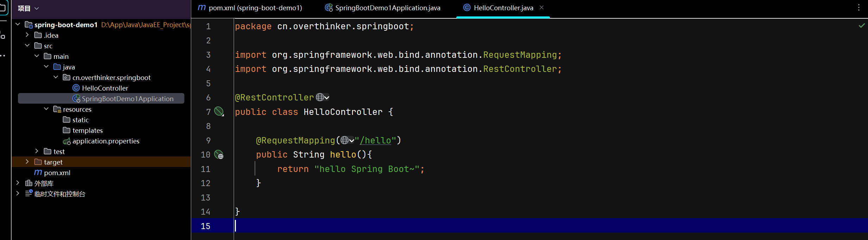Click the "hello Spring Boot~" string
Screen dimensions: 868x240
pyautogui.click(x=367, y=169)
